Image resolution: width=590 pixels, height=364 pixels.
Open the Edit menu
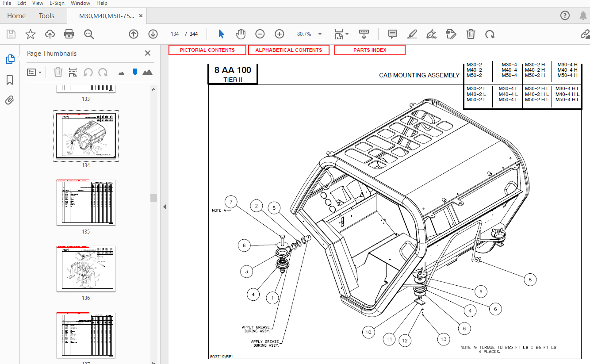pos(22,3)
